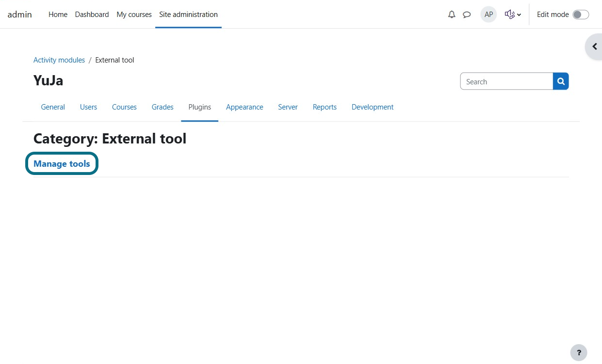Follow the Activity modules breadcrumb link
Screen dimensions: 602x364
point(59,60)
